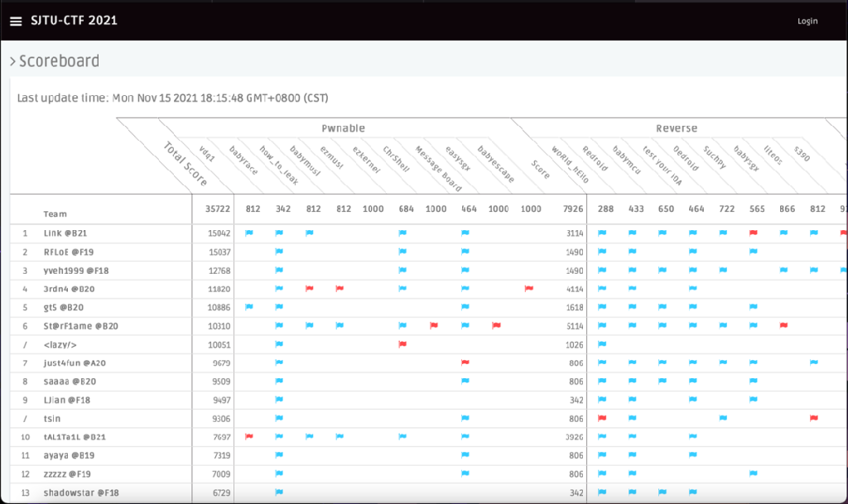
Task: Click tsin's red world_hello flag
Action: click(x=602, y=418)
